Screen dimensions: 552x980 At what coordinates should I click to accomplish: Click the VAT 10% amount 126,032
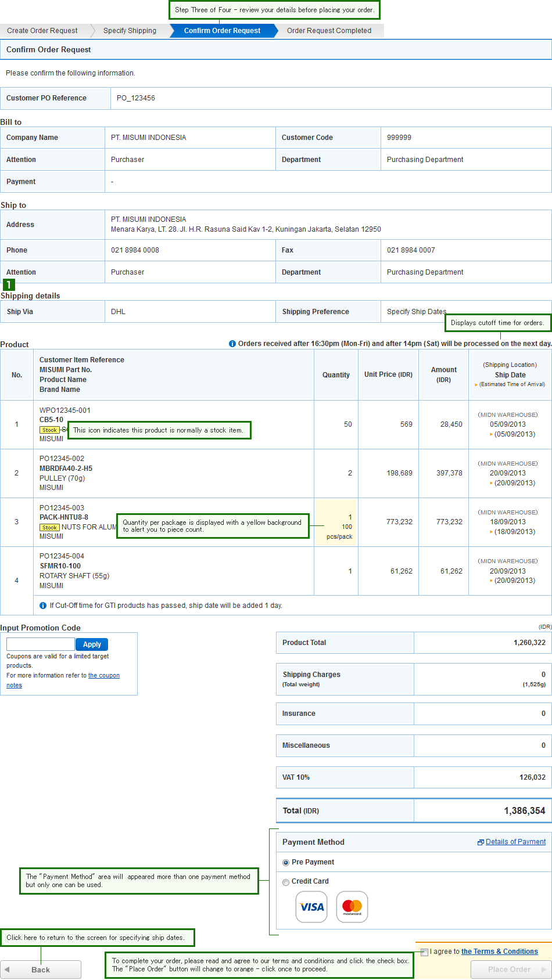[x=533, y=777]
